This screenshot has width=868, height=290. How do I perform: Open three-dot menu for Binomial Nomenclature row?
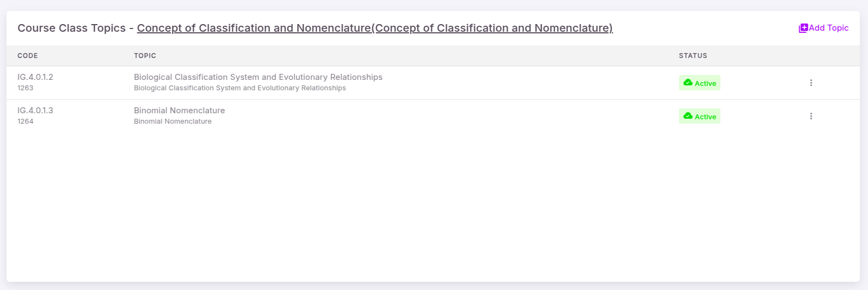(x=811, y=116)
